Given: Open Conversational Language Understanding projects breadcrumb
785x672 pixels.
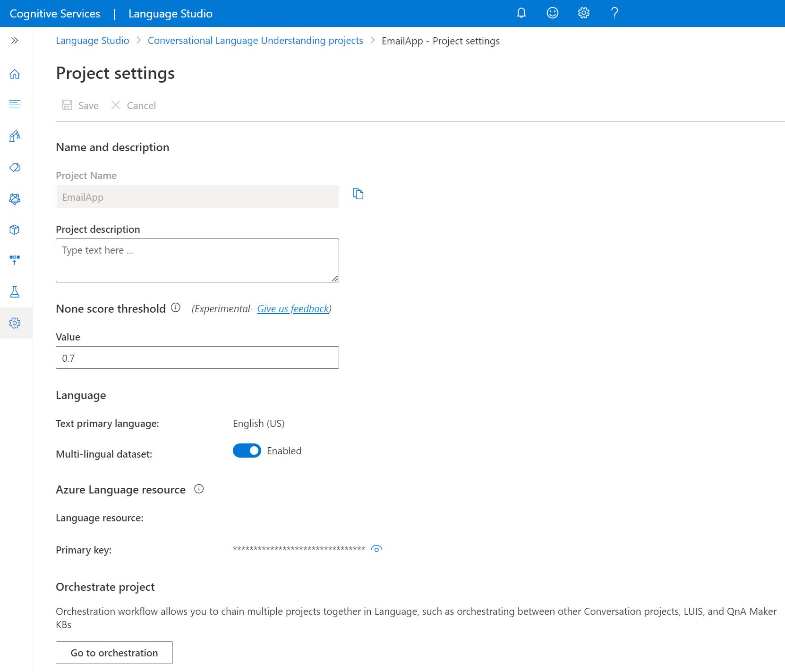Looking at the screenshot, I should pos(255,41).
